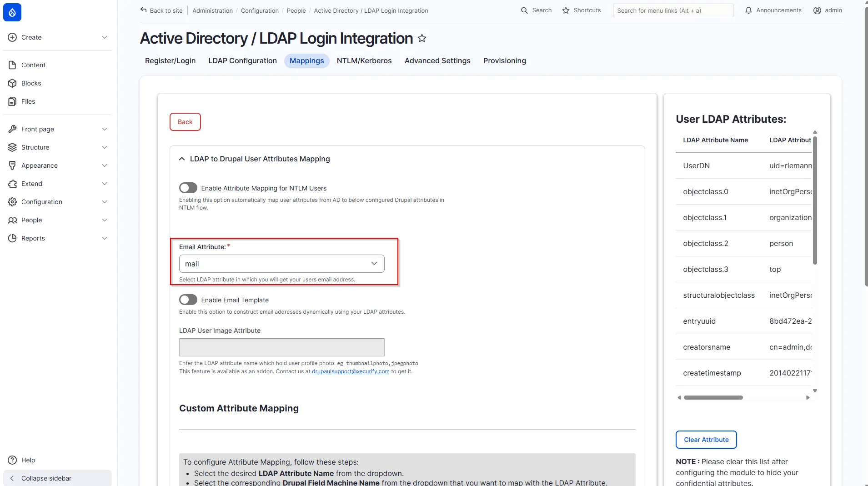The image size is (868, 486).
Task: Click the structuralobjectclass attribute name
Action: coord(718,296)
